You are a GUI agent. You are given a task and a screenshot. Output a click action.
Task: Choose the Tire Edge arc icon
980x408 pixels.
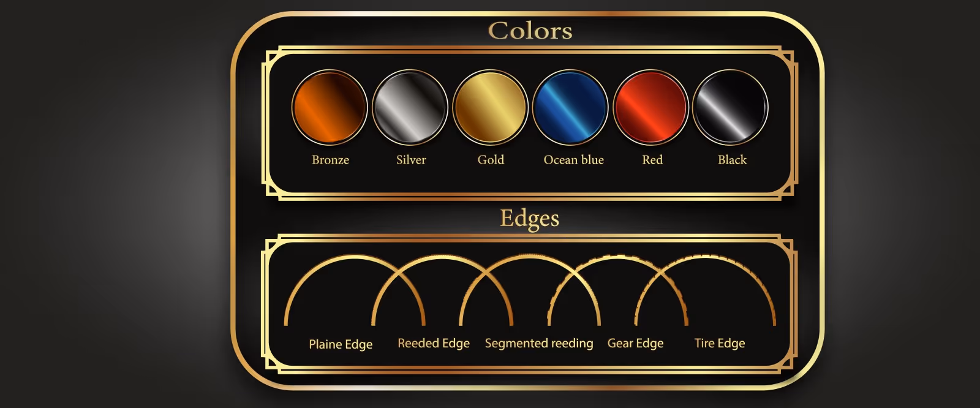705,290
